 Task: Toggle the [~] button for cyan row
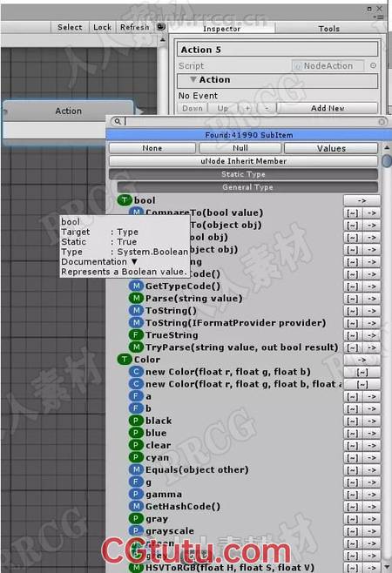point(353,458)
